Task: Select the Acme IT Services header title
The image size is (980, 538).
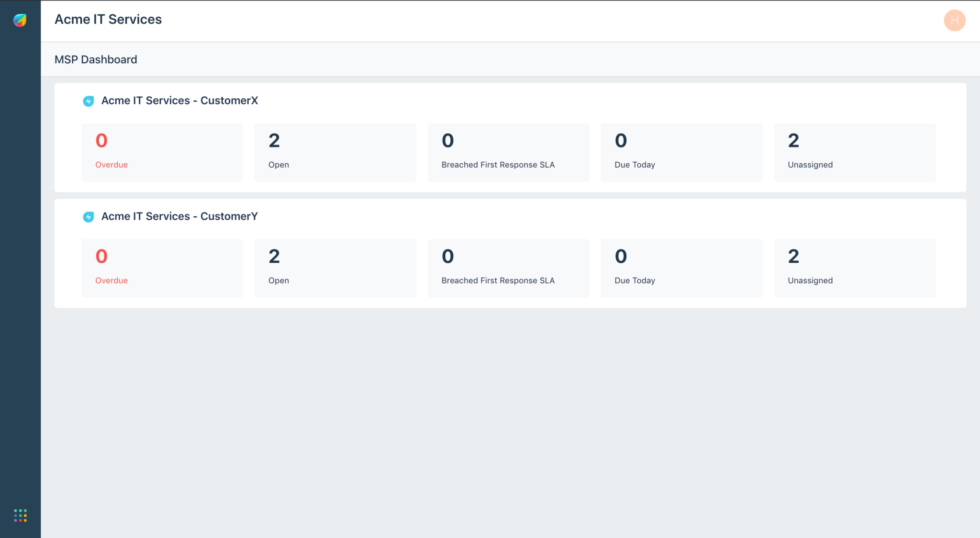Action: click(x=109, y=19)
